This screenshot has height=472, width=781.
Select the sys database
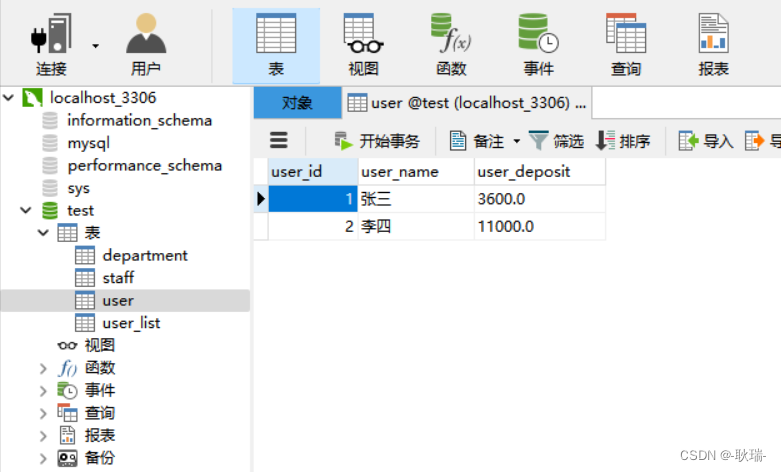click(x=79, y=188)
